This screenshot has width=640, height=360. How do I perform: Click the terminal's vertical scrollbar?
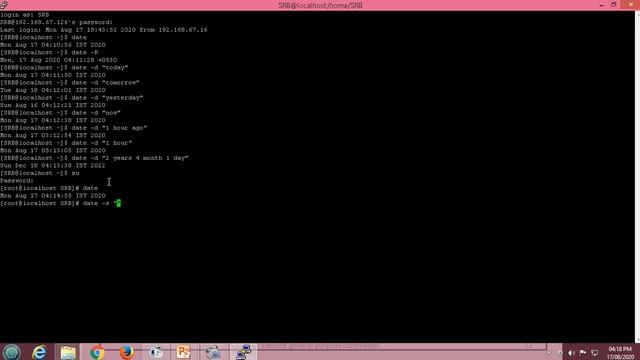pyautogui.click(x=637, y=176)
